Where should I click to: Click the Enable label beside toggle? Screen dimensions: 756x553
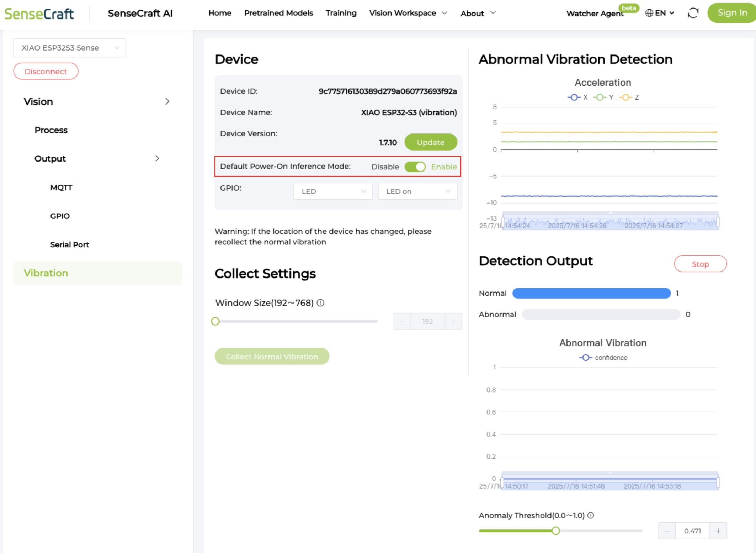pyautogui.click(x=444, y=167)
